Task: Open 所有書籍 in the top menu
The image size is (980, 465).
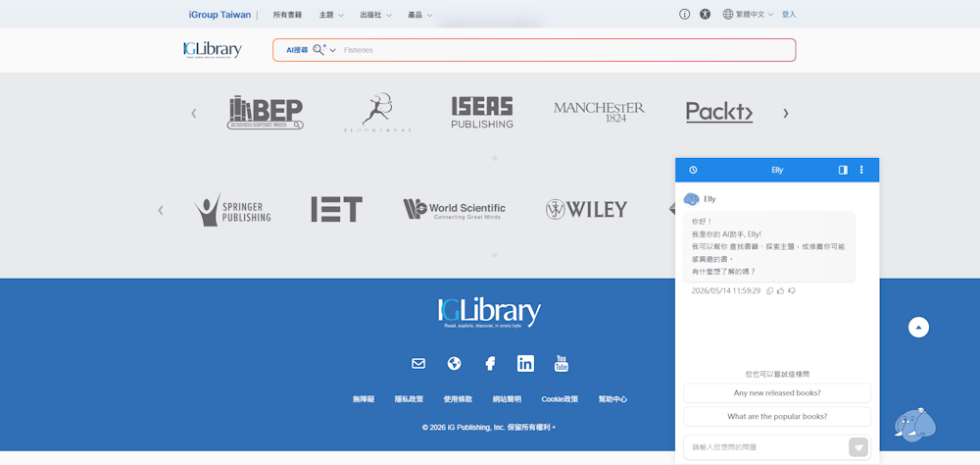Action: 287,15
